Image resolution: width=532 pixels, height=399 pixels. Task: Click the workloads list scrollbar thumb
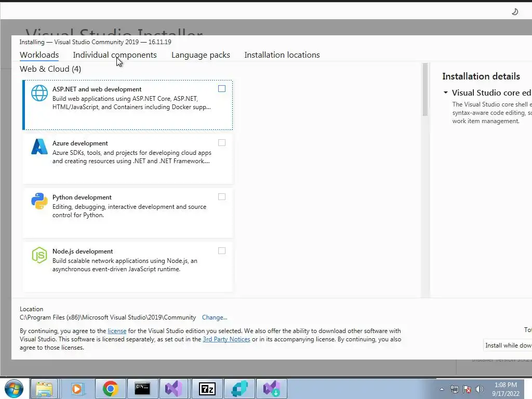point(425,89)
